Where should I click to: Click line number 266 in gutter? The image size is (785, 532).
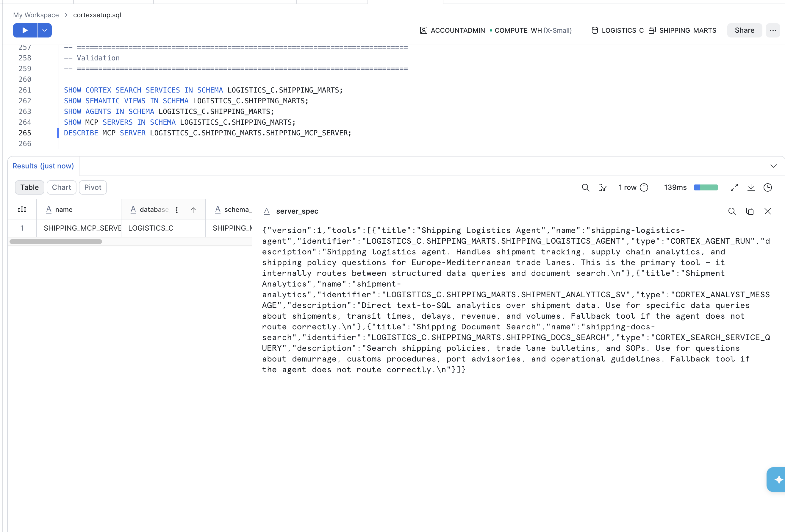click(x=25, y=143)
